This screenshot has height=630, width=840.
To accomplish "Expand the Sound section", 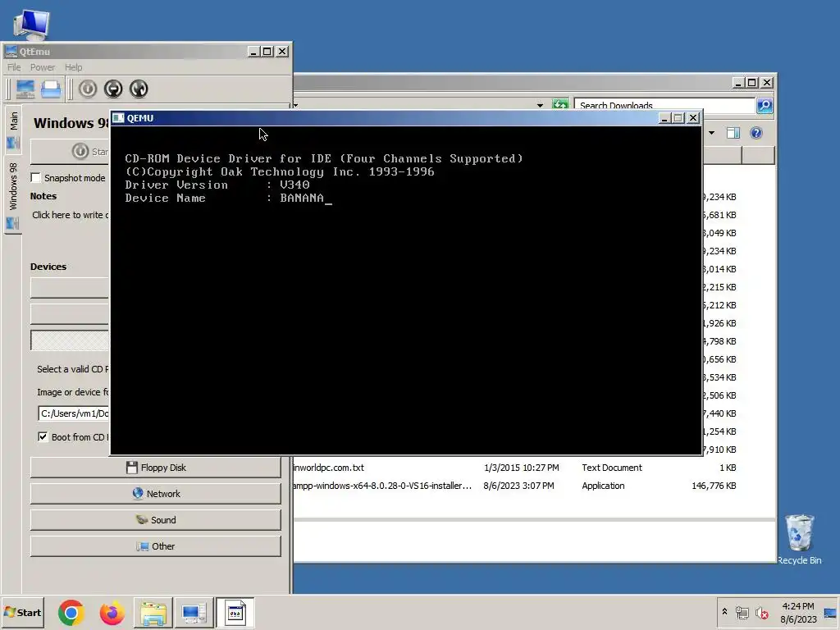I will 155,520.
